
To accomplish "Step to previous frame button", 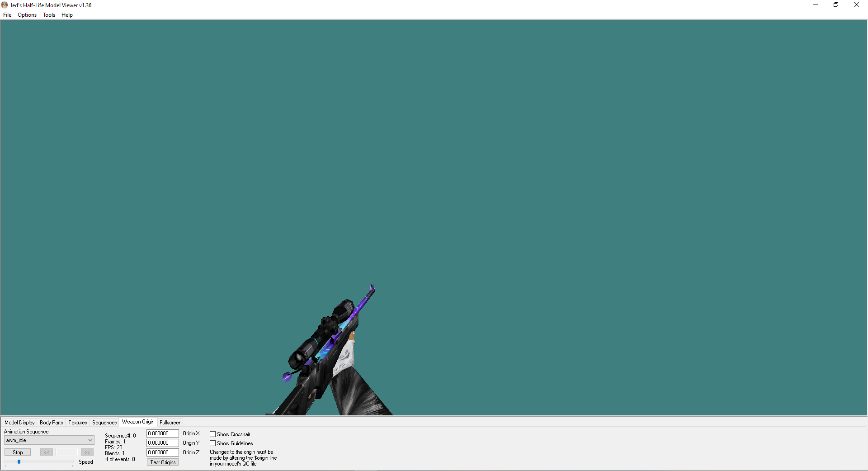I will pyautogui.click(x=47, y=452).
